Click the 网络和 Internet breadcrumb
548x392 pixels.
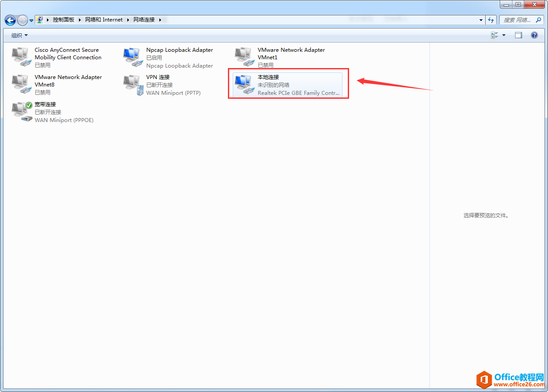(x=104, y=20)
